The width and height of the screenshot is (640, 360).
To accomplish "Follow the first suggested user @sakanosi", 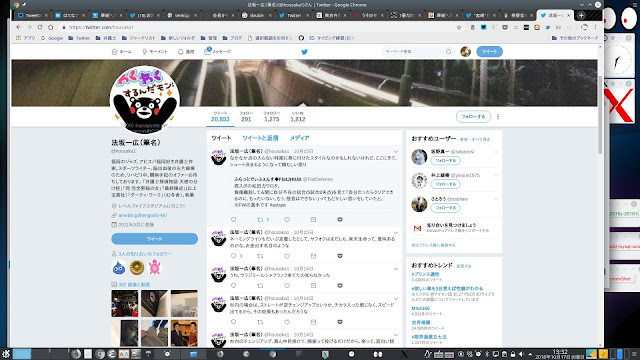I will [445, 160].
